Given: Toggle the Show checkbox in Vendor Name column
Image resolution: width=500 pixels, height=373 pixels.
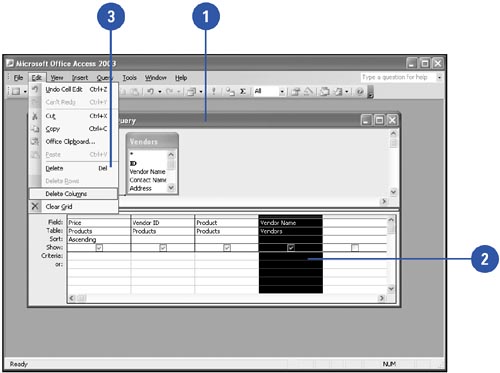Looking at the screenshot, I should 291,248.
